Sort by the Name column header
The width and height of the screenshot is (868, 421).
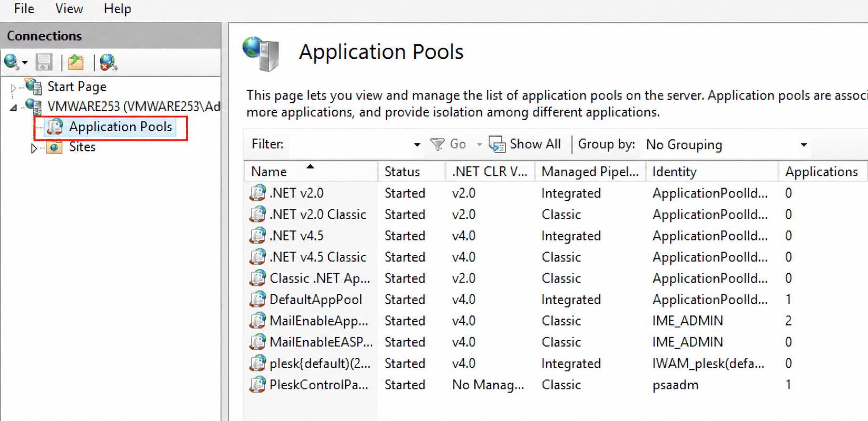pyautogui.click(x=311, y=171)
